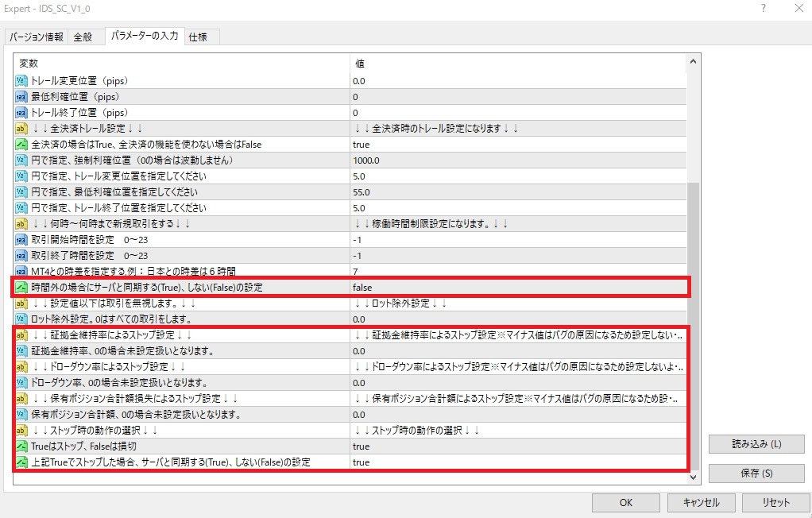812x518 pixels.
Task: Click the icon beside 取引開始時間を設定
Action: [x=21, y=239]
